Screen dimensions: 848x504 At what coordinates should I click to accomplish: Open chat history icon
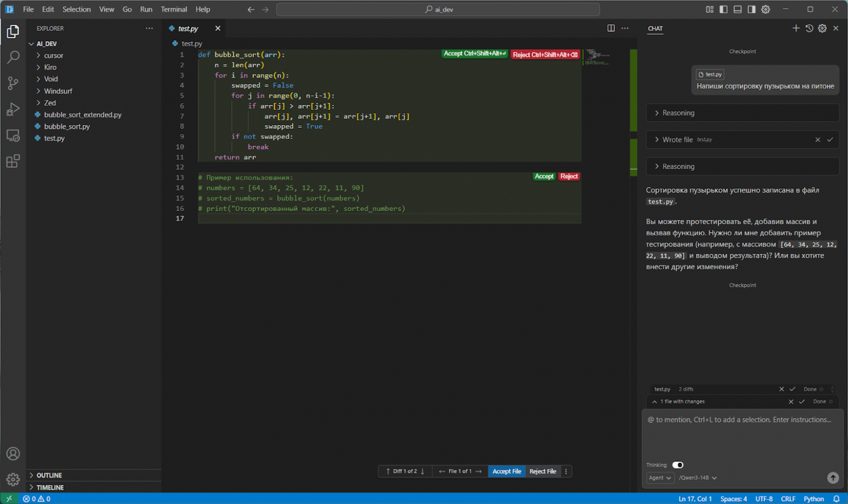[x=809, y=28]
